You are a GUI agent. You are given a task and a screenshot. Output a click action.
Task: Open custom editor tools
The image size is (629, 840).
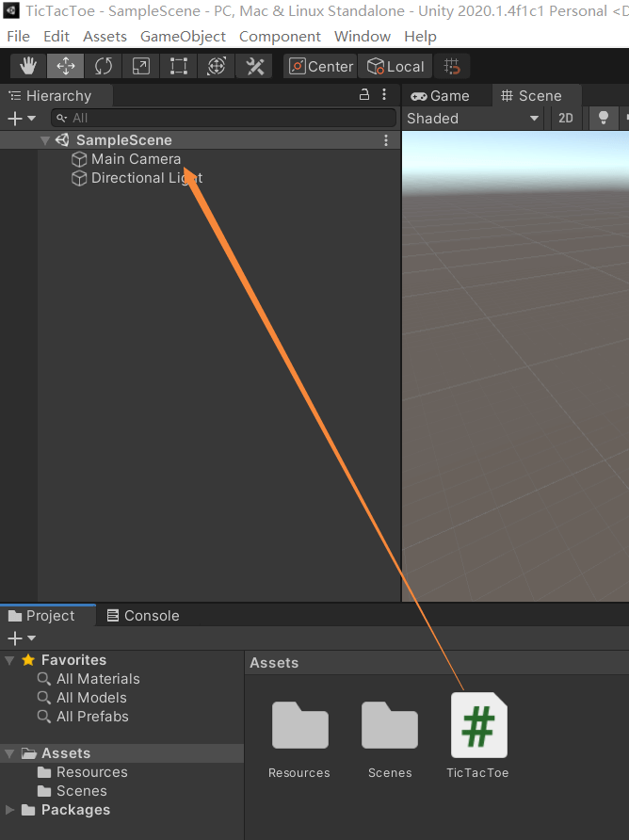click(x=254, y=67)
